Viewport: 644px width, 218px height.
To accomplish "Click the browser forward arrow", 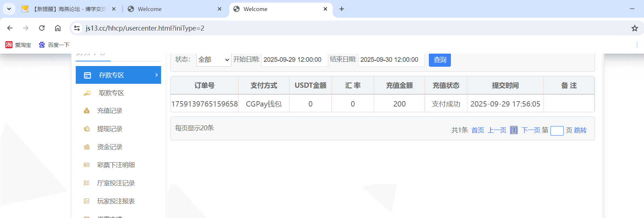I will point(26,28).
